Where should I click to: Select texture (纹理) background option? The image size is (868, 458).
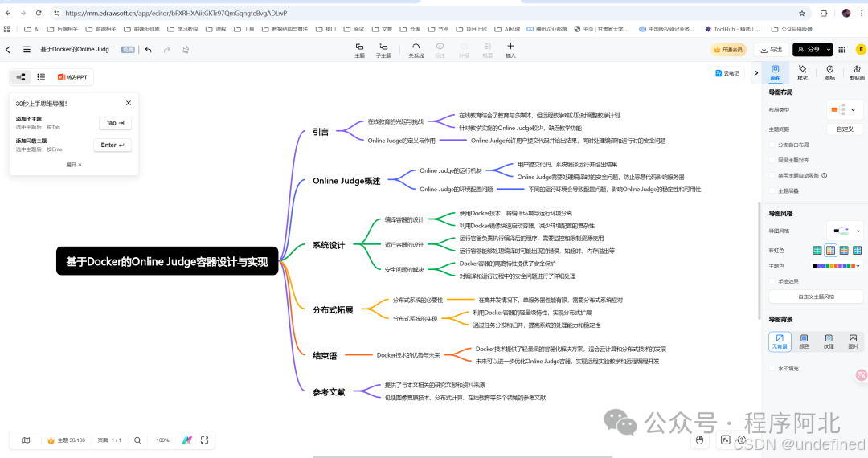pos(829,341)
